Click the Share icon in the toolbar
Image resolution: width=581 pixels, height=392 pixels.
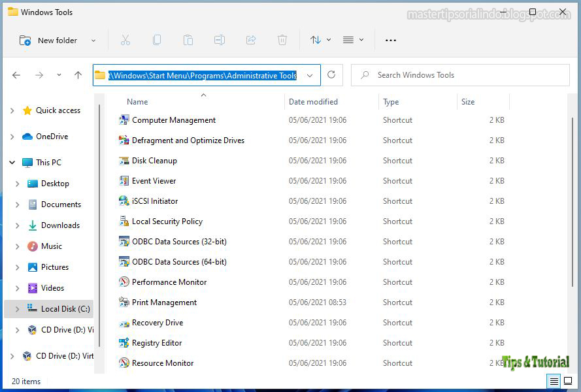pyautogui.click(x=251, y=40)
